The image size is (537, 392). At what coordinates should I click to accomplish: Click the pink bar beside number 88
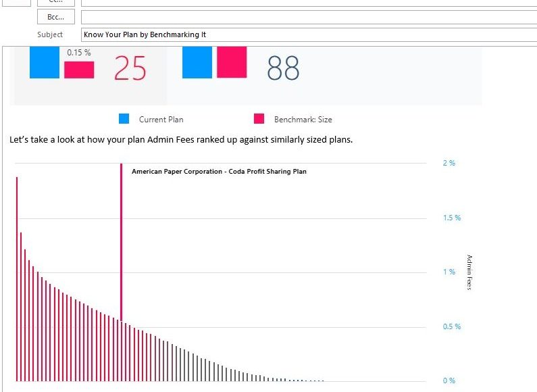pyautogui.click(x=231, y=62)
